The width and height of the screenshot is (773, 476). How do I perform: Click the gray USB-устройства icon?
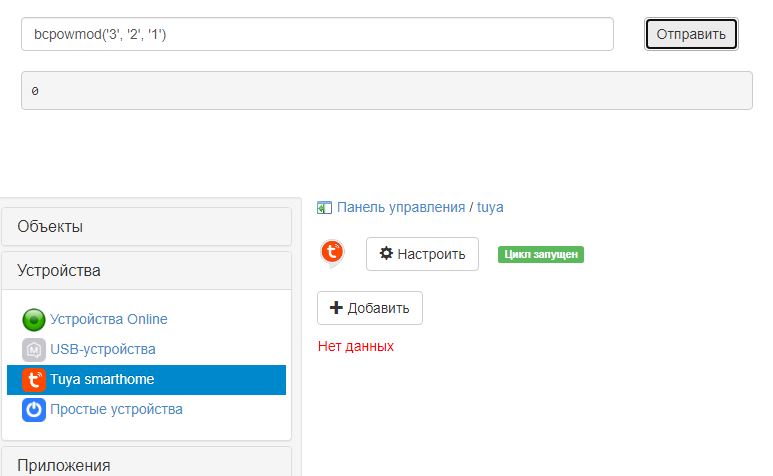(x=34, y=350)
